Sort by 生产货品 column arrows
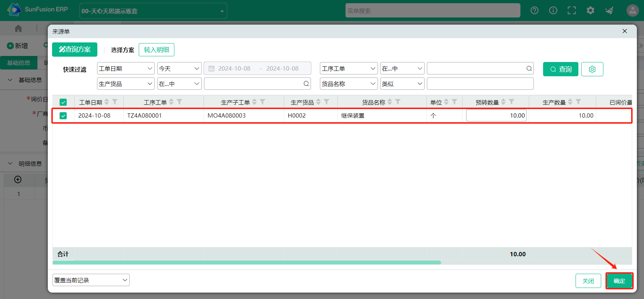 [x=318, y=102]
